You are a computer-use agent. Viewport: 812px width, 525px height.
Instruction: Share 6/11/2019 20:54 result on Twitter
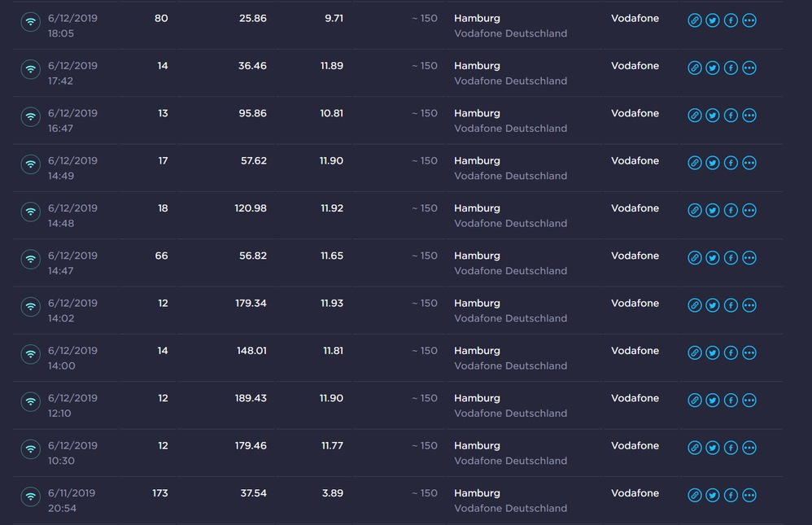pos(713,496)
